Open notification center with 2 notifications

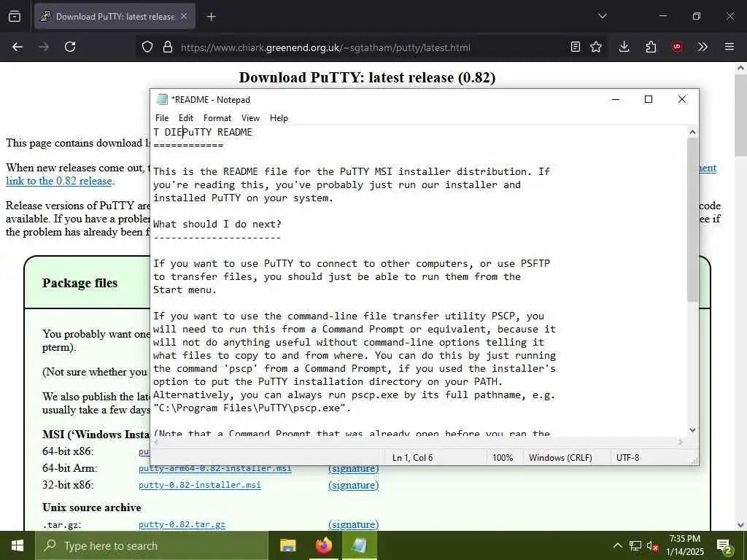(724, 546)
